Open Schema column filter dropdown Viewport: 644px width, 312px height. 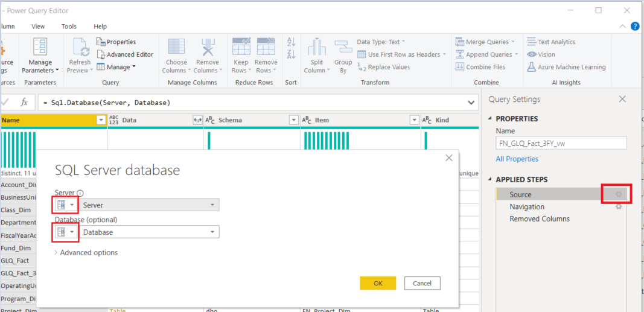pyautogui.click(x=294, y=120)
